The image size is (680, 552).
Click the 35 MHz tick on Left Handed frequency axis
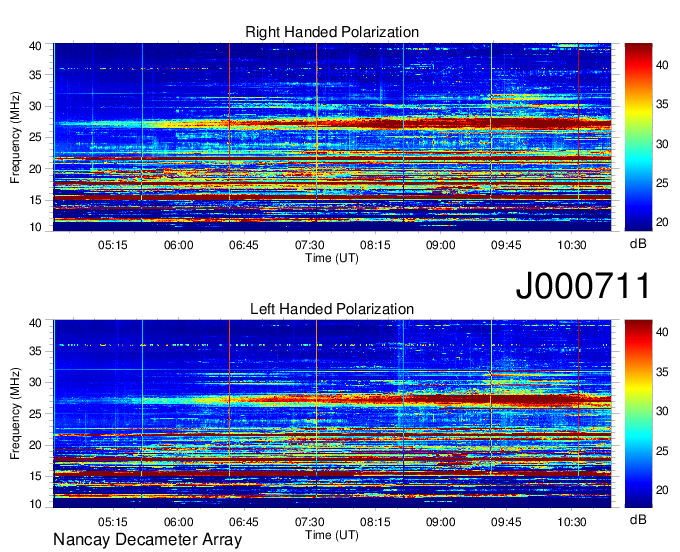35,351
